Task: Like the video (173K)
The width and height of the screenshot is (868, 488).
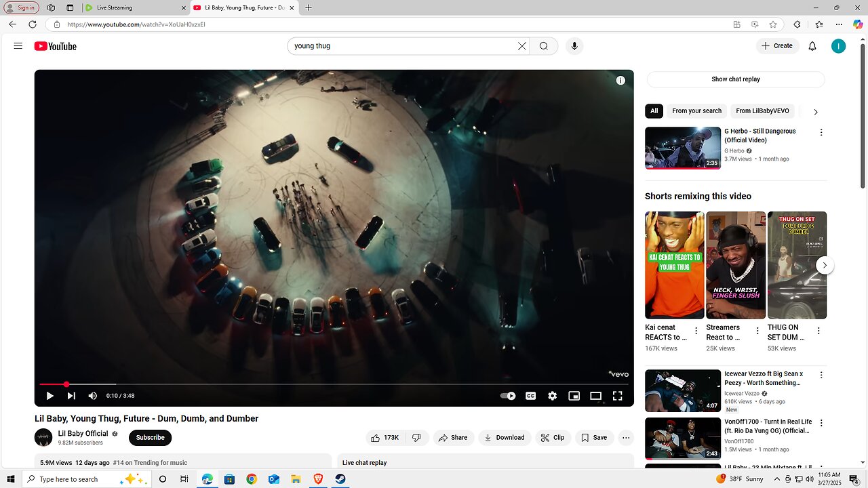Action: [385, 438]
